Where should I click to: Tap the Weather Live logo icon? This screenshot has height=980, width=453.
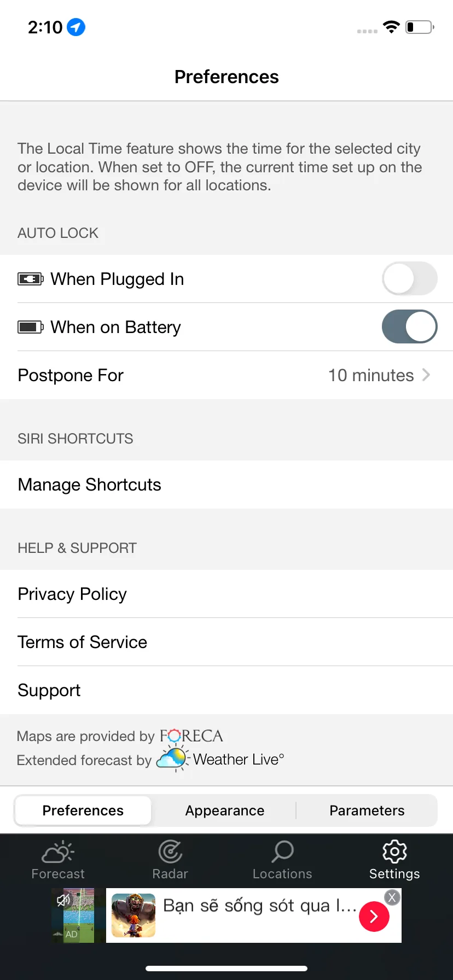(x=172, y=759)
